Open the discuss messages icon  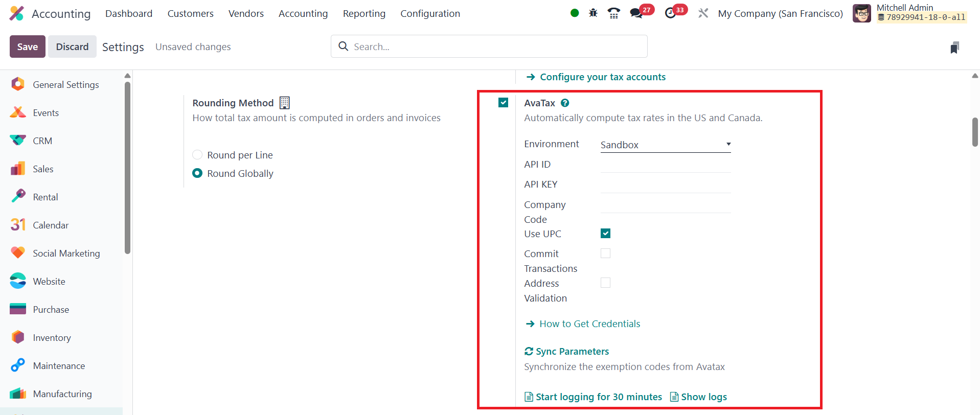[636, 13]
